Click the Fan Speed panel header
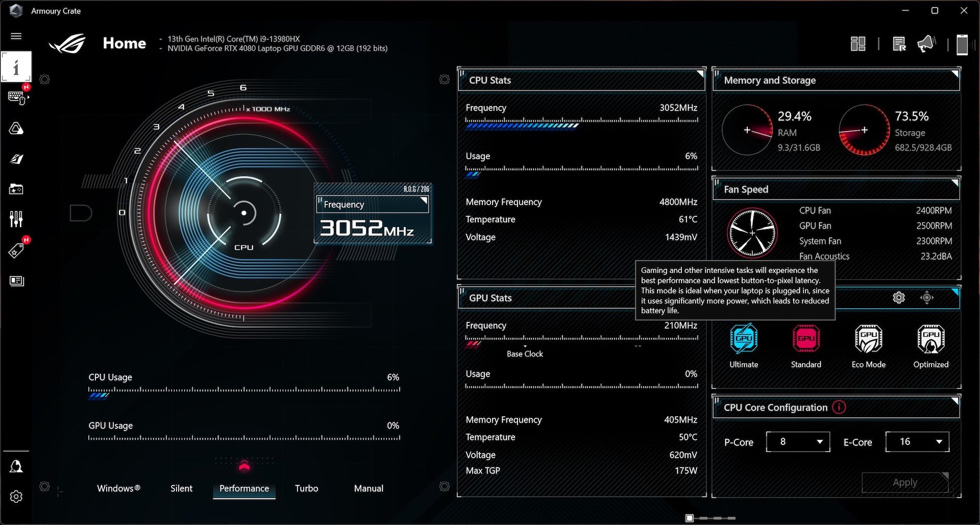 click(x=836, y=189)
